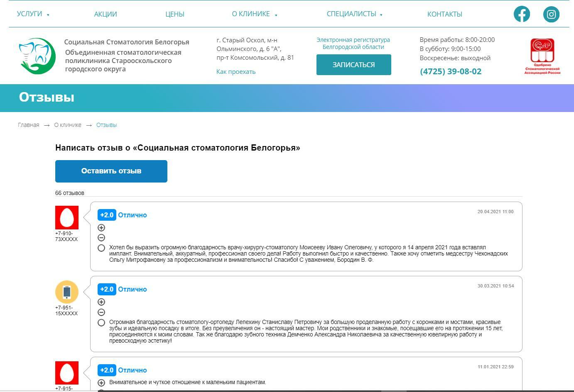Click review text Внимательное и чуткое отношение

(188, 382)
